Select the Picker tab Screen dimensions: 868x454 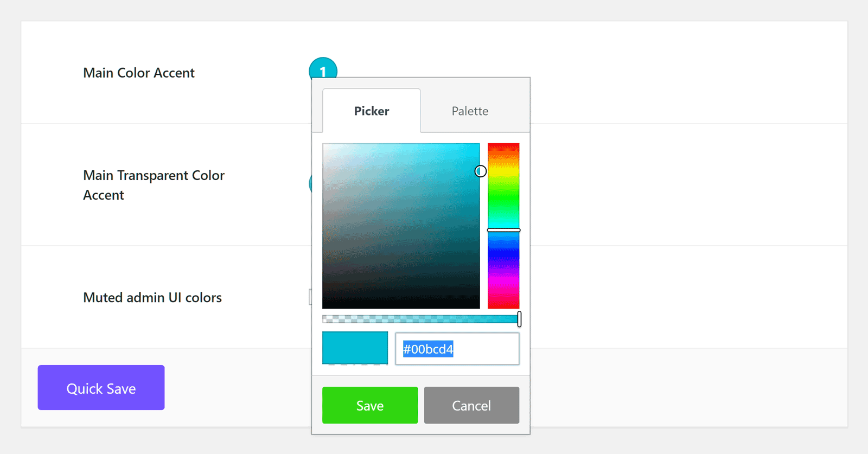372,111
